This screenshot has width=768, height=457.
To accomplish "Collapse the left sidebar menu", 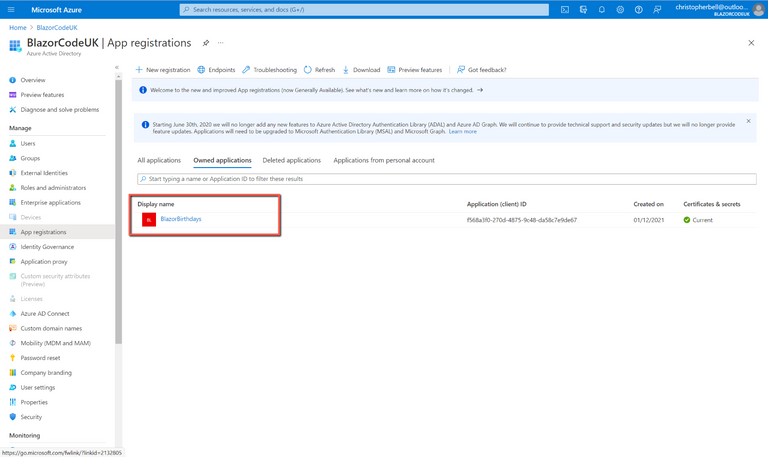I will (116, 67).
